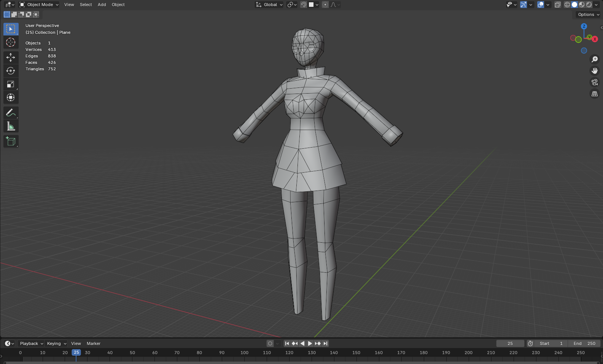The width and height of the screenshot is (603, 364).
Task: Open the Object menu
Action: coord(118,5)
